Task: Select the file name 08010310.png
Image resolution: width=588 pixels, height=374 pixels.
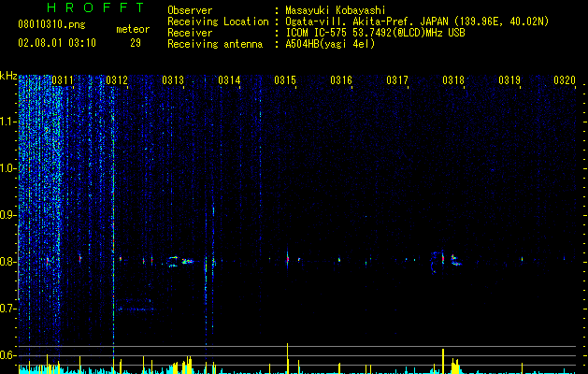Action: [x=51, y=25]
